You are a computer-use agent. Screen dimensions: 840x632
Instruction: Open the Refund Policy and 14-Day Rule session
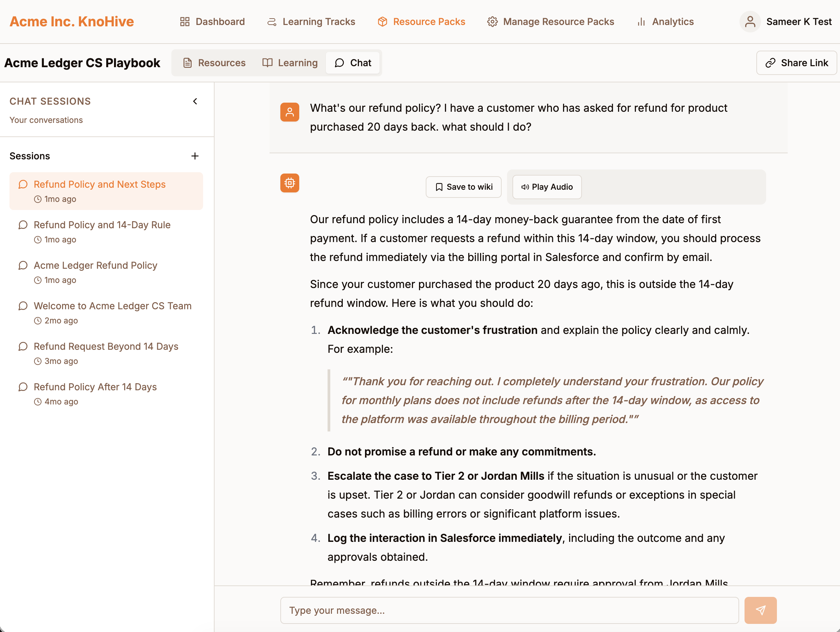pos(106,232)
